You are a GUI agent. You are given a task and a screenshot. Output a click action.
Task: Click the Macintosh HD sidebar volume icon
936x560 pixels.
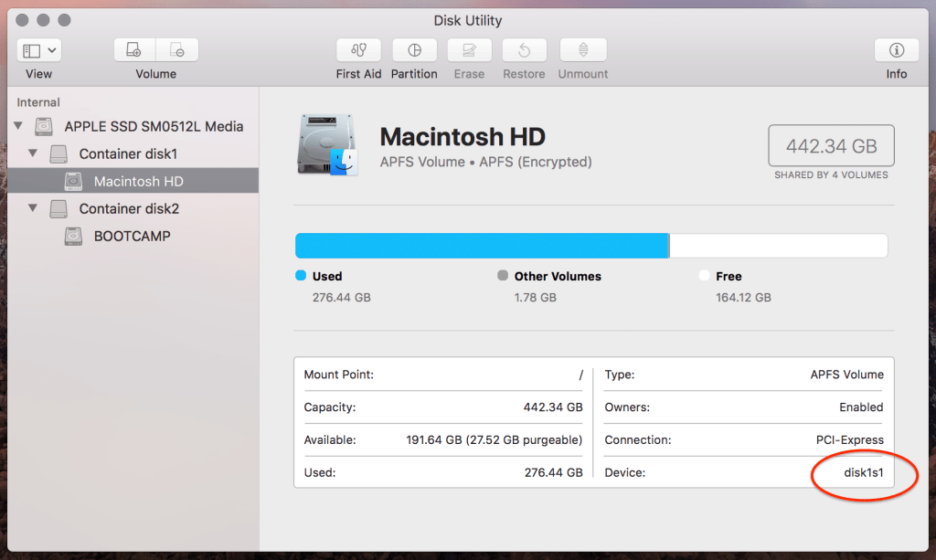[x=73, y=181]
